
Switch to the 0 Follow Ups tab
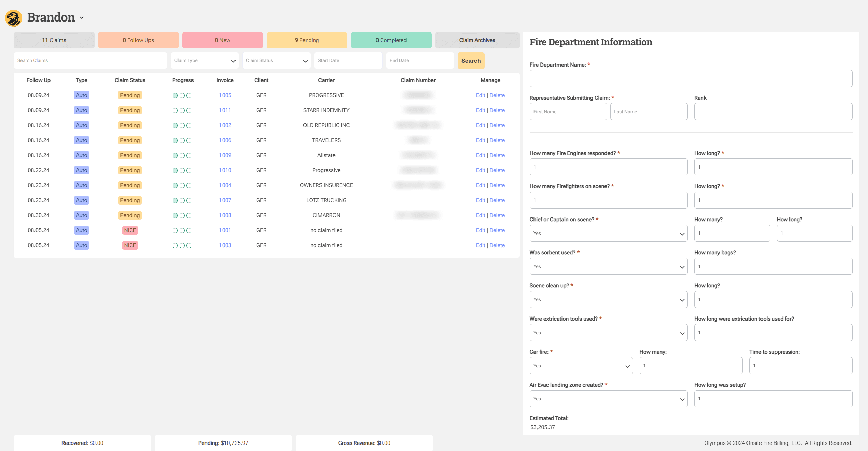pyautogui.click(x=138, y=40)
